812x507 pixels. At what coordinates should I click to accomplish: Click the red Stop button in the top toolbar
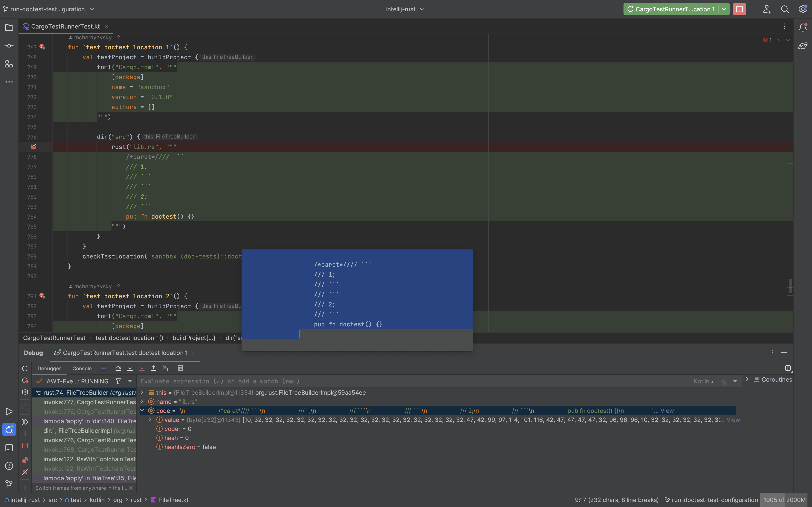pyautogui.click(x=739, y=9)
